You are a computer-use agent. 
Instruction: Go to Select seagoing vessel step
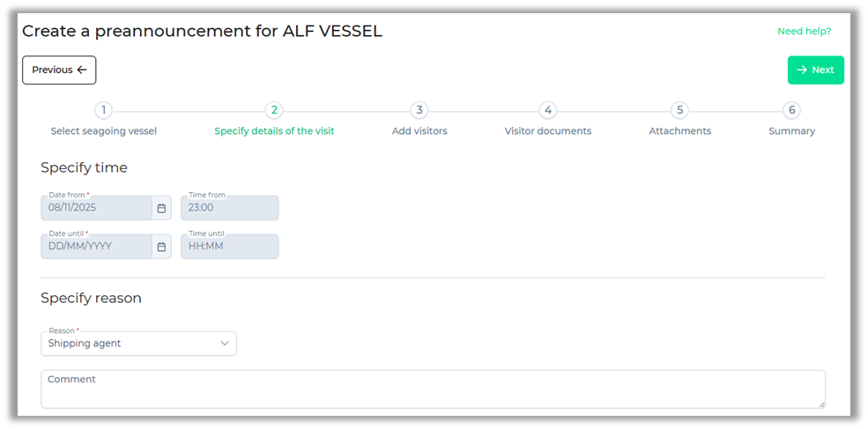(x=104, y=131)
